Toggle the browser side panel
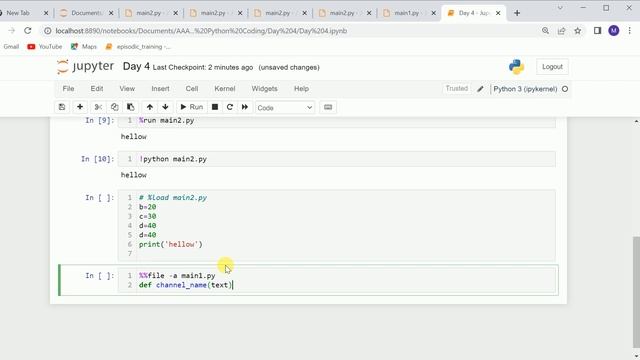 point(598,31)
